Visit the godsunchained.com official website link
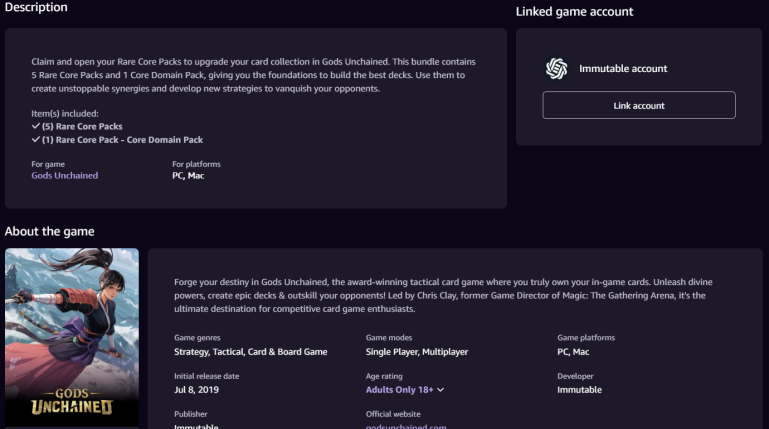769x429 pixels. click(x=406, y=426)
